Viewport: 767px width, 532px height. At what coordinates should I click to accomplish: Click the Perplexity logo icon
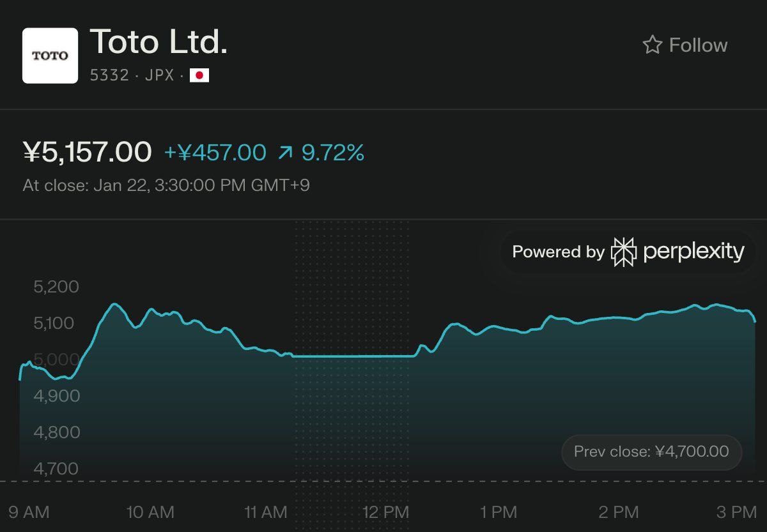click(624, 252)
